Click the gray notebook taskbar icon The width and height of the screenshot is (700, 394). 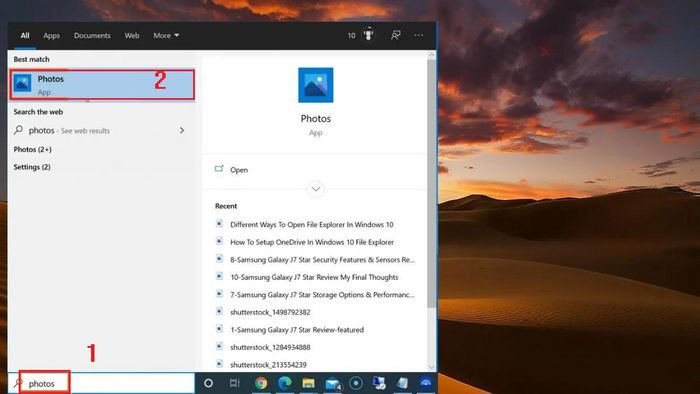[403, 383]
